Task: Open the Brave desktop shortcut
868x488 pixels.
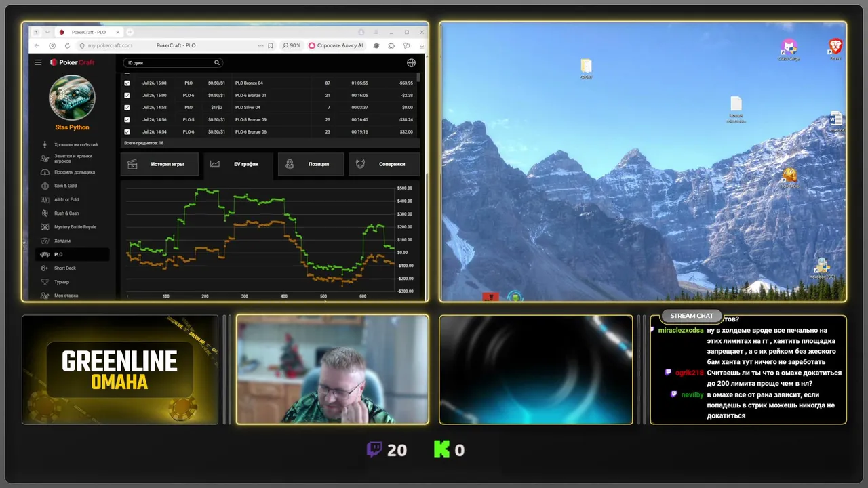Action: click(x=835, y=49)
